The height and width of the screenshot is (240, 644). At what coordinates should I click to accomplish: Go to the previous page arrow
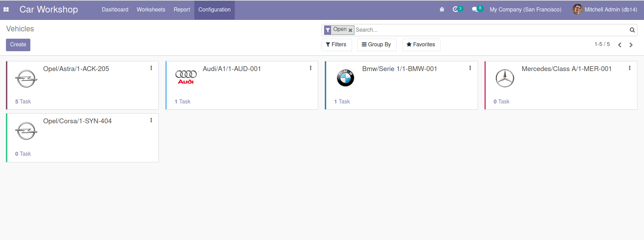tap(620, 45)
